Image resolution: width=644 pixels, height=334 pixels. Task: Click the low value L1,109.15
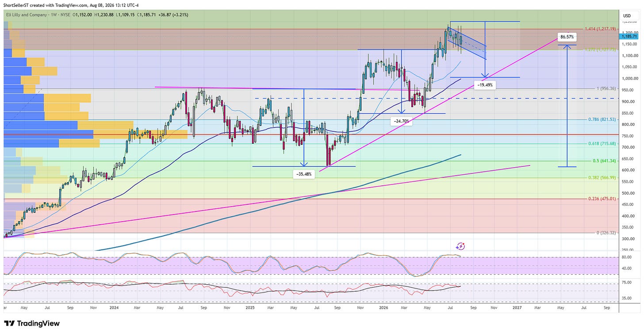125,15
